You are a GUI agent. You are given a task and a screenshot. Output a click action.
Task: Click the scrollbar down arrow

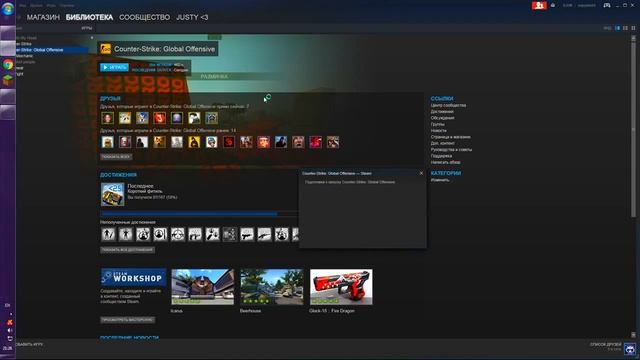633,335
